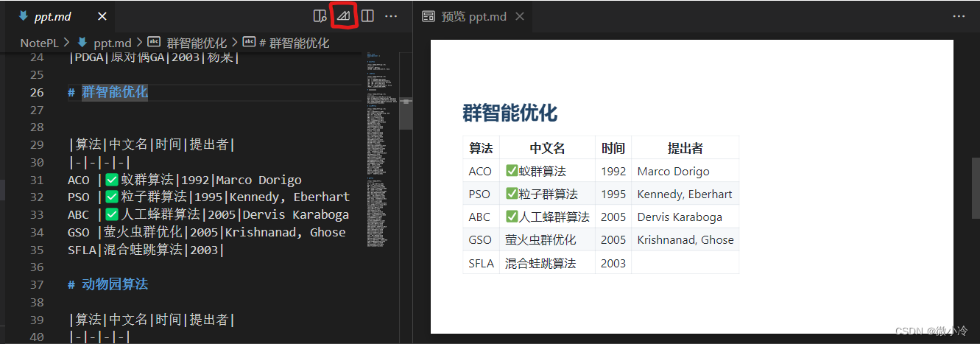Click the ✅粒子群算法 cell in the preview
980x344 pixels.
[547, 194]
